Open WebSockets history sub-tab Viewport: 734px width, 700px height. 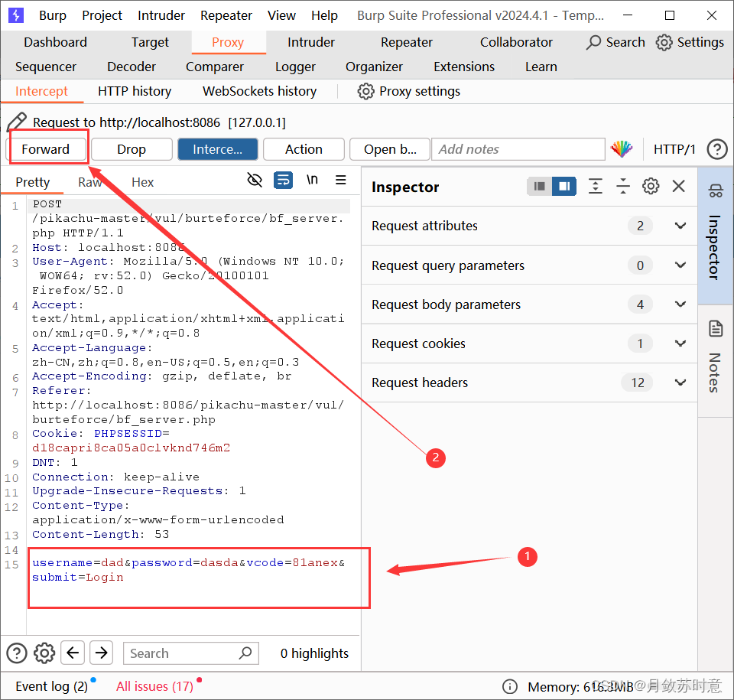259,91
